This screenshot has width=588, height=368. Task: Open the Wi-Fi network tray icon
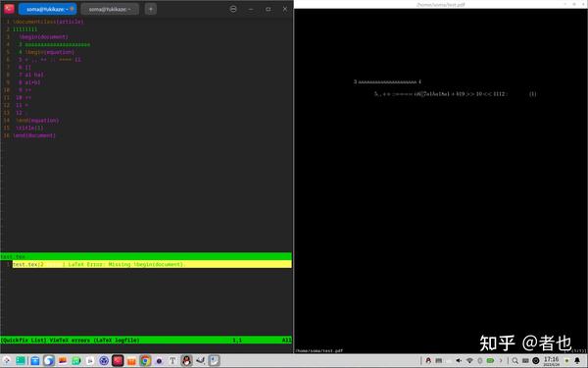click(x=469, y=361)
